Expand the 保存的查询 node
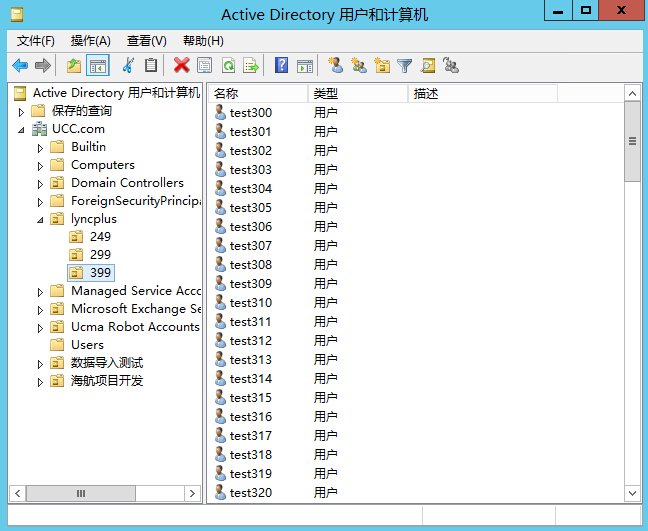The height and width of the screenshot is (531, 648). click(x=21, y=112)
